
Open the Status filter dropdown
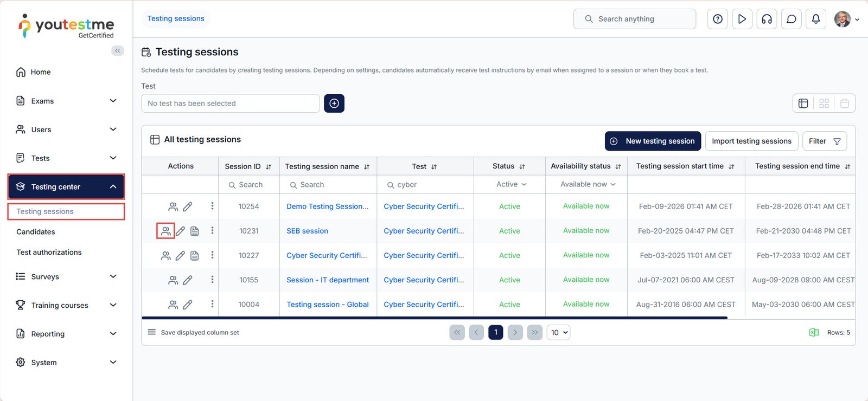(511, 185)
